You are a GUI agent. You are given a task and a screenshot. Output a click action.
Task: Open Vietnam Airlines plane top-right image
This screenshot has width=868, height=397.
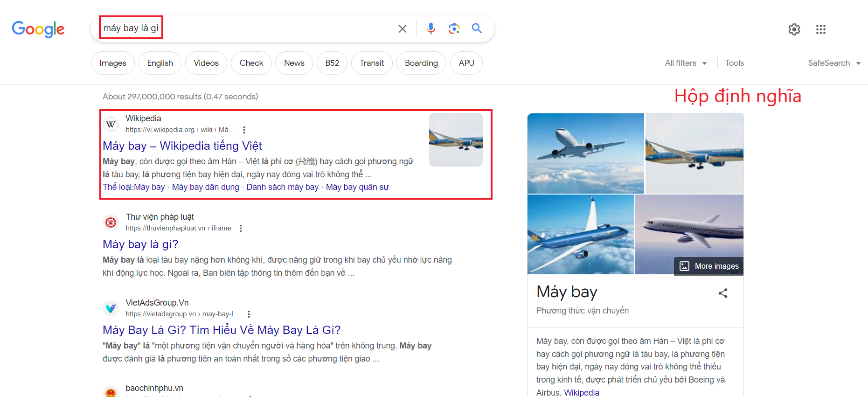[x=694, y=153]
